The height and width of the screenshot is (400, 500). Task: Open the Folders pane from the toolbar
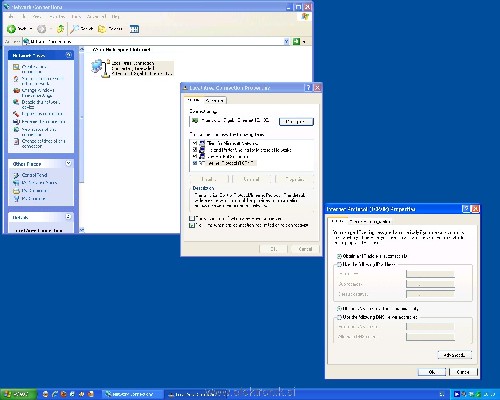[x=110, y=29]
